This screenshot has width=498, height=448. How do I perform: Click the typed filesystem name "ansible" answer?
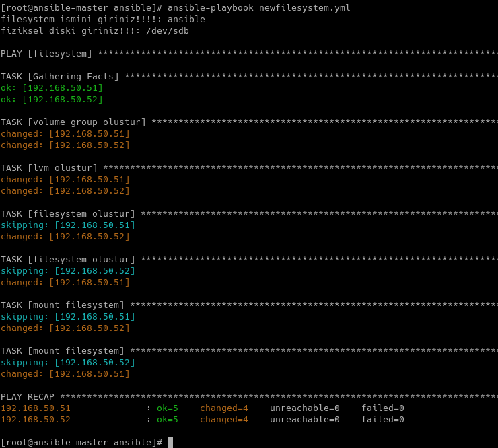186,20
